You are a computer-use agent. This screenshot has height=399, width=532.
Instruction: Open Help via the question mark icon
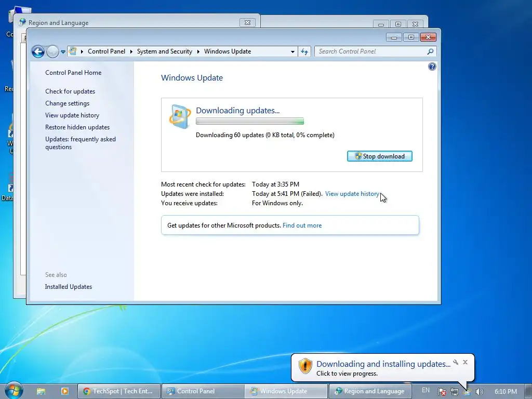[x=432, y=66]
